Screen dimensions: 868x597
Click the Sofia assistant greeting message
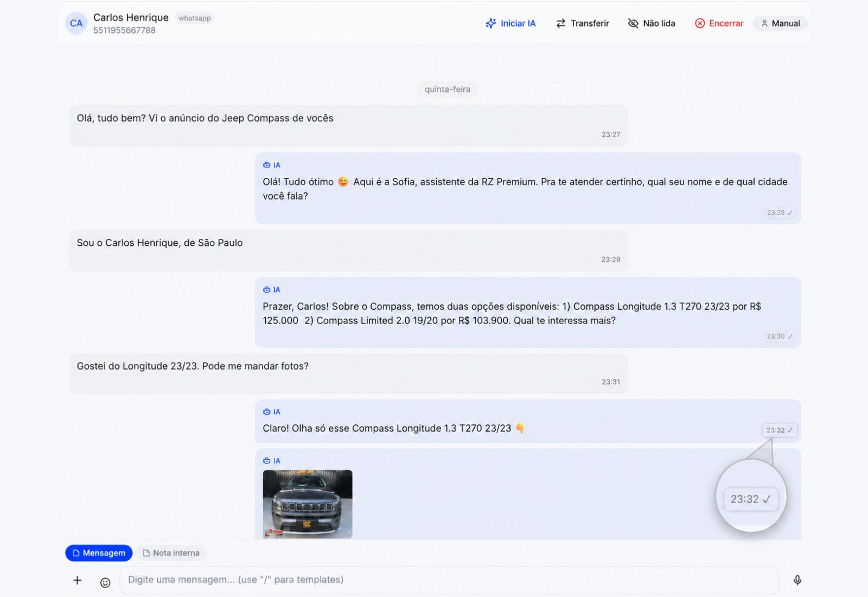(x=528, y=188)
